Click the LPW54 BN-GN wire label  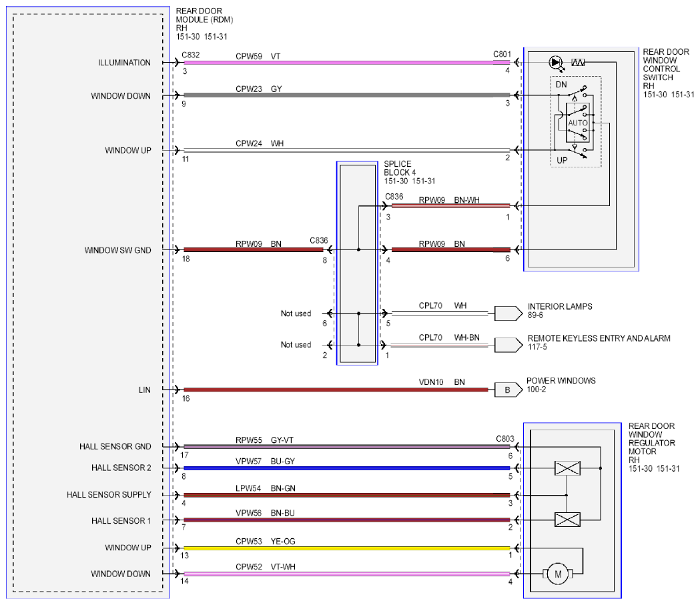tap(265, 488)
